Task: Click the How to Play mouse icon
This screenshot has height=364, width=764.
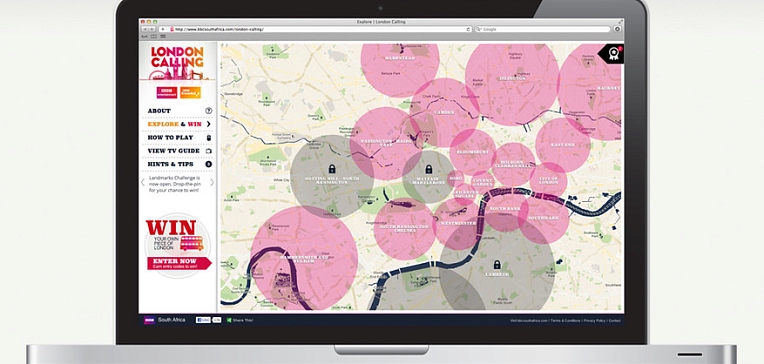Action: click(x=209, y=137)
